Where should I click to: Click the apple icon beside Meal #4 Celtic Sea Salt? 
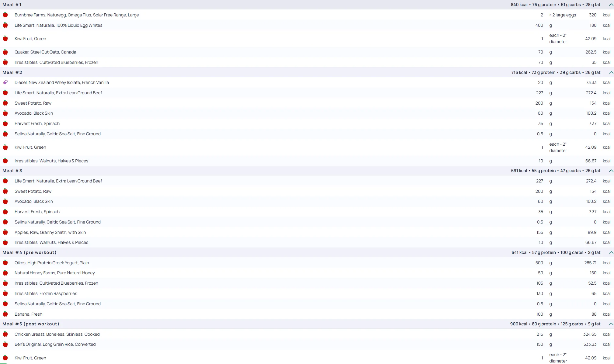pos(5,304)
